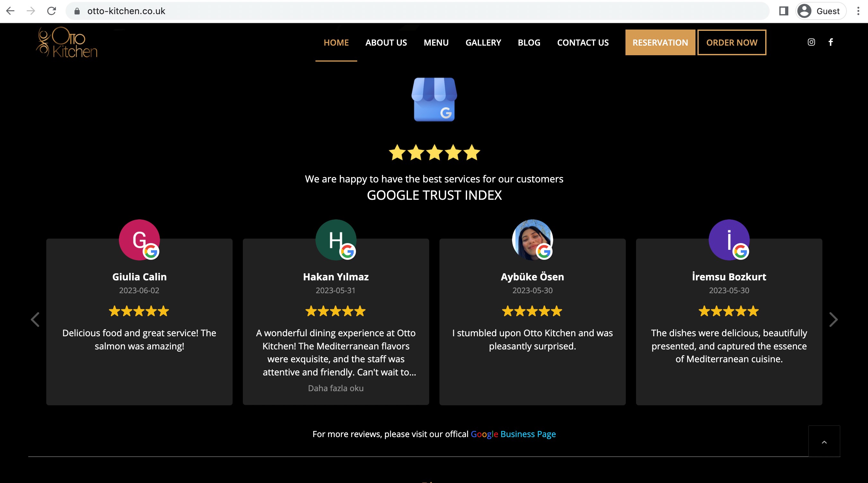Open the Google Business Page link
Image resolution: width=868 pixels, height=483 pixels.
[513, 434]
